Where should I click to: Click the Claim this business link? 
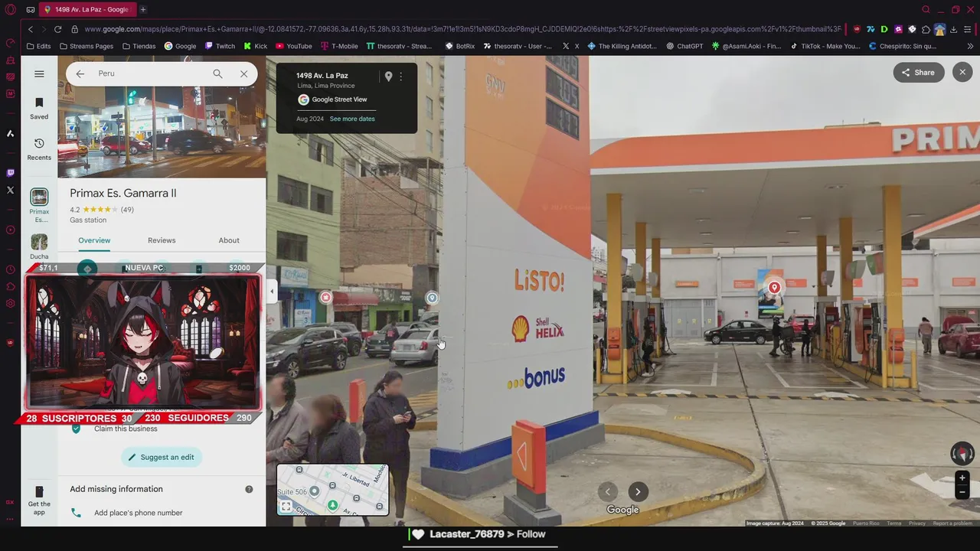126,429
